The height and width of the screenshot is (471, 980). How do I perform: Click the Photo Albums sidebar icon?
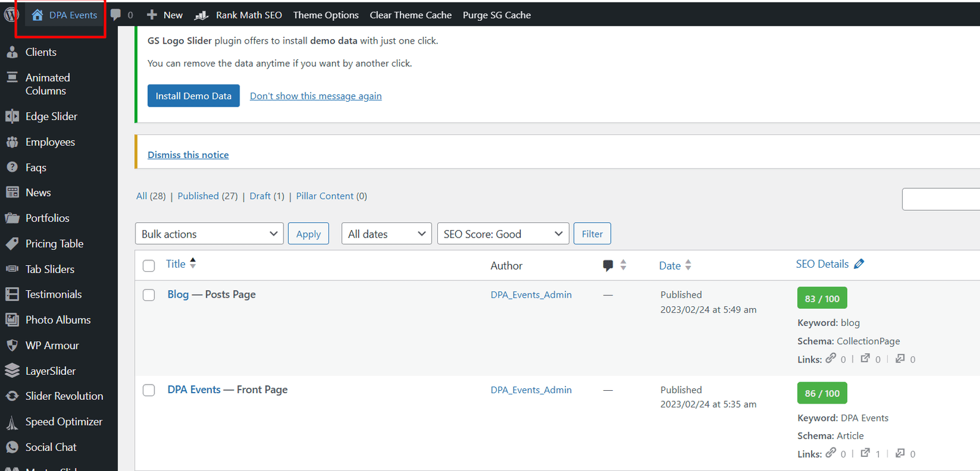(x=12, y=320)
